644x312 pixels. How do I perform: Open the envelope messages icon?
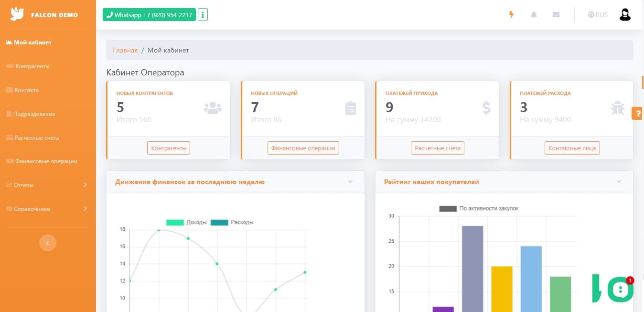(556, 15)
